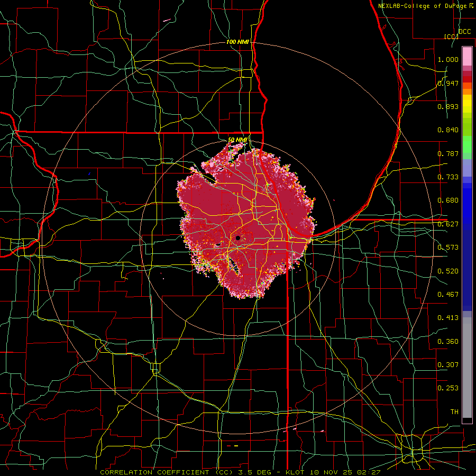Select the 0.253 scale value
Screen dimensions: 476x476
448,388
